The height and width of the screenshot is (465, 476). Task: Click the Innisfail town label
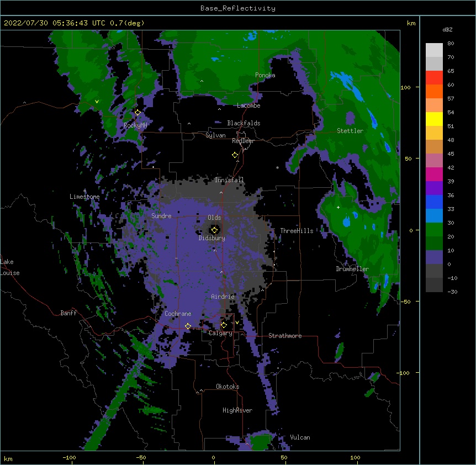[230, 180]
